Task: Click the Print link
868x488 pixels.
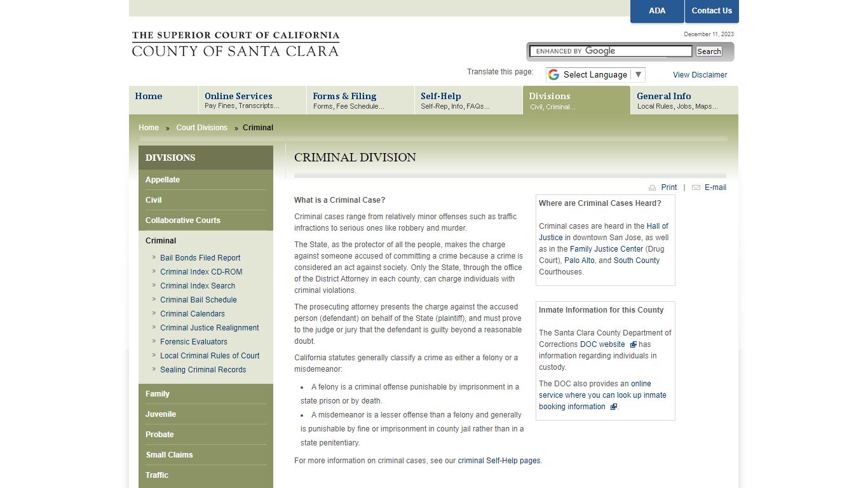Action: pos(669,187)
